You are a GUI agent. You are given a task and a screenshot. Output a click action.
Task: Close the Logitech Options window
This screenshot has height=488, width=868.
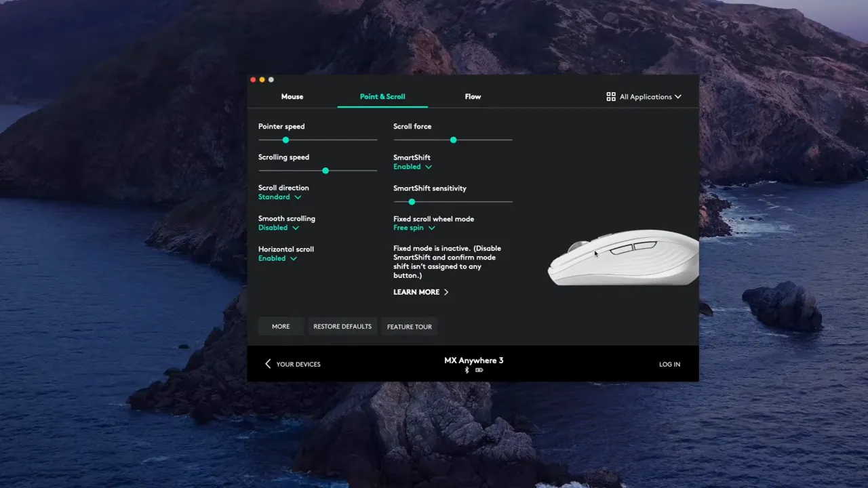253,80
